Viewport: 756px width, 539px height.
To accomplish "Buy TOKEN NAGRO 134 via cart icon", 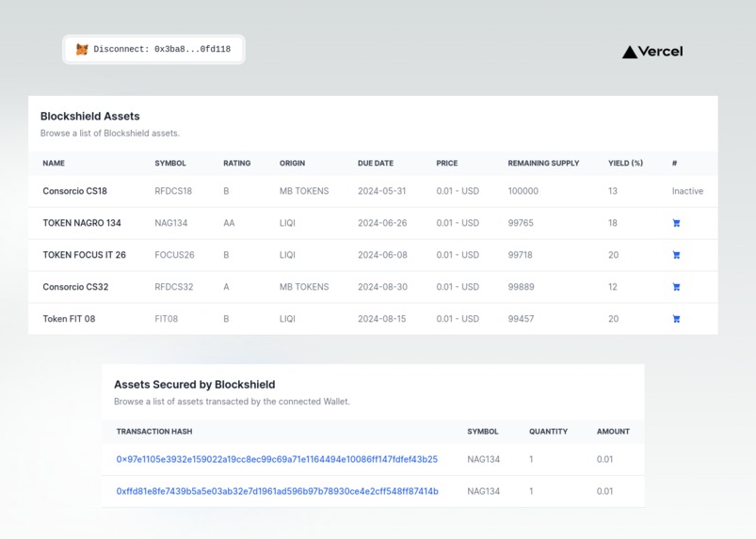I will point(677,223).
